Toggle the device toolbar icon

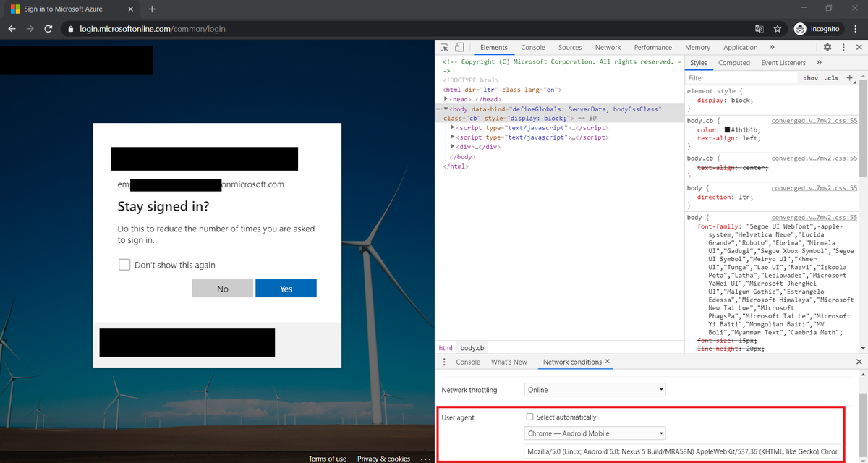459,47
